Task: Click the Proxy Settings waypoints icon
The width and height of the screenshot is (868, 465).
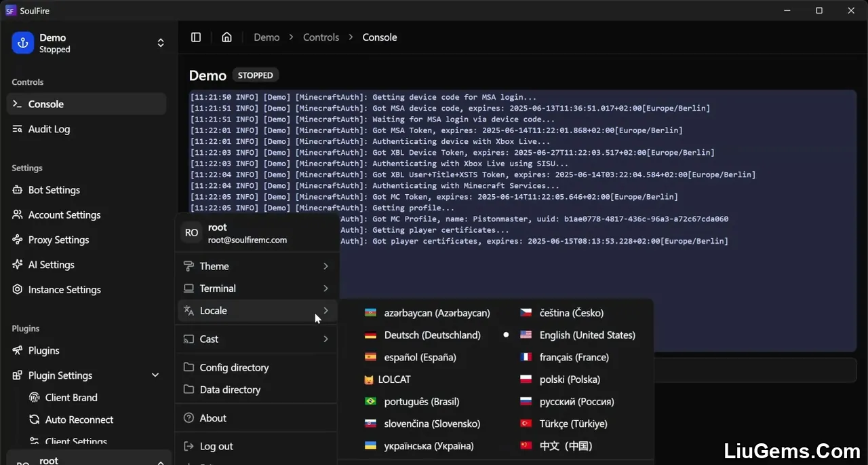Action: point(18,240)
